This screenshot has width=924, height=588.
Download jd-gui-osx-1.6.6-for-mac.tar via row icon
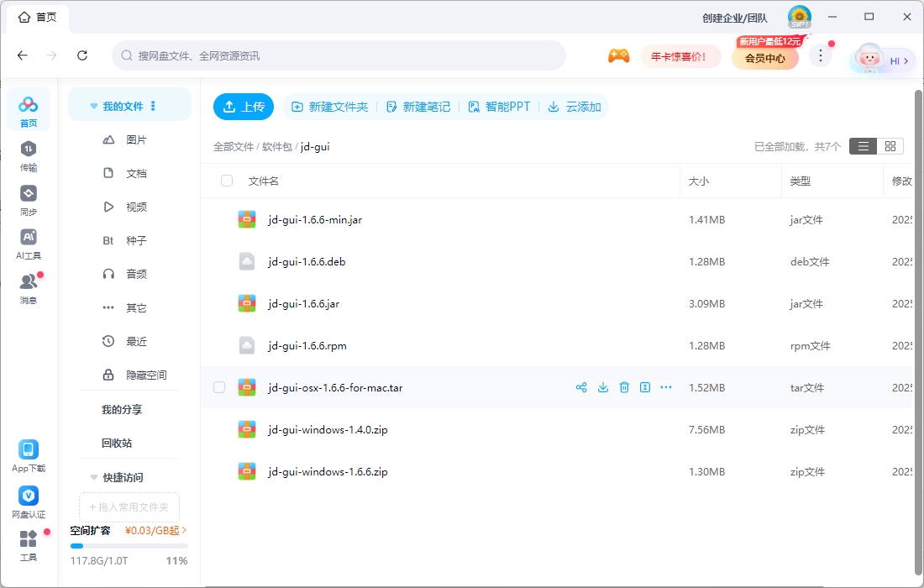click(603, 387)
